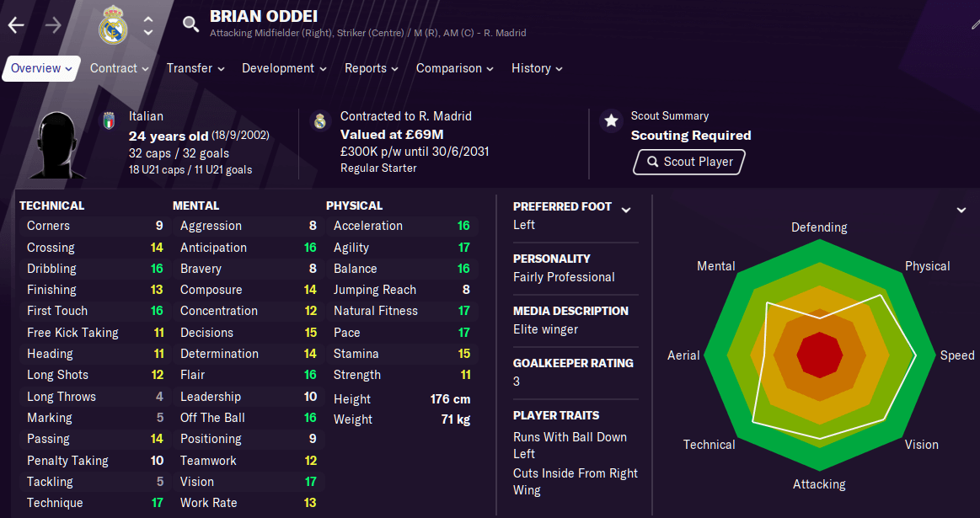Click the small Real Madrid contract badge
Screen dimensions: 980x518
(320, 120)
